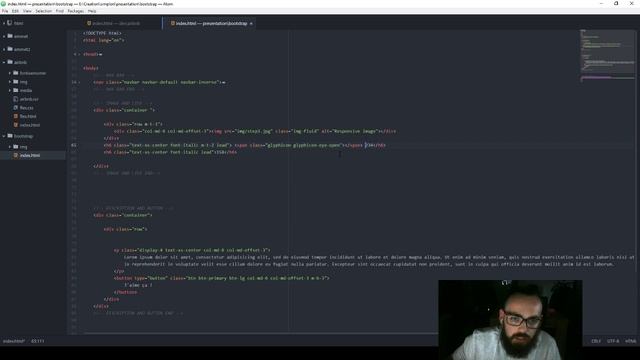Click the file icon on the active tab

tap(173, 23)
